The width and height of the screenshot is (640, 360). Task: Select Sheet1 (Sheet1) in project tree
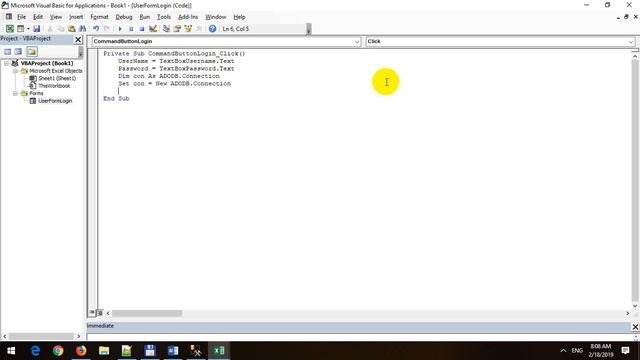tap(57, 78)
